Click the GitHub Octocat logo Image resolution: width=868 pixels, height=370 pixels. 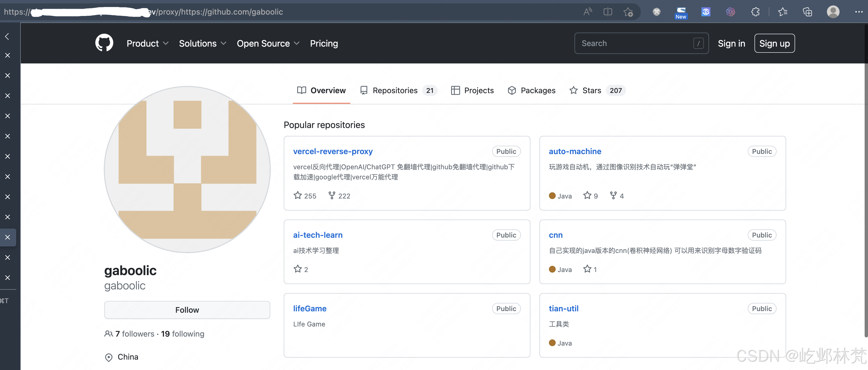click(104, 43)
